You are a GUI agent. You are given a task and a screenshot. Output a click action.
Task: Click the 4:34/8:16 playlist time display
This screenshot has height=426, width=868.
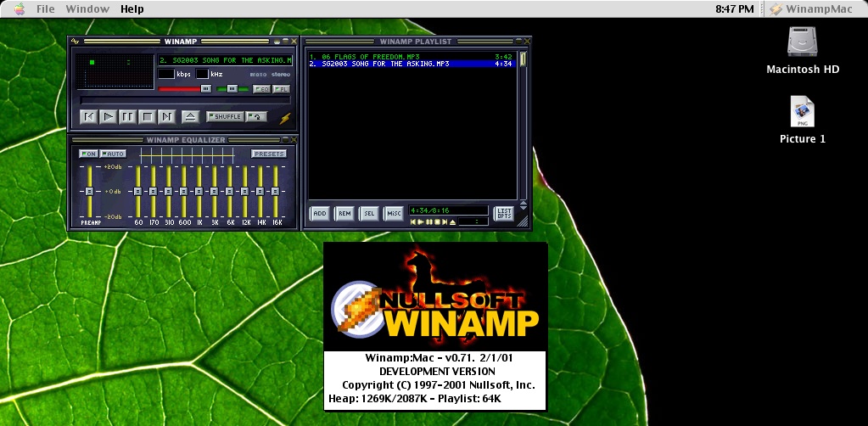coord(448,210)
